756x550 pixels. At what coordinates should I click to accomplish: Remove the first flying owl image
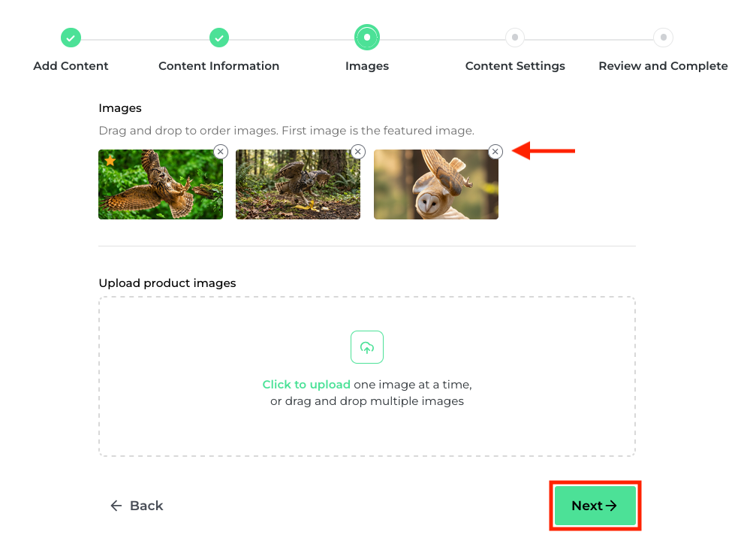click(220, 152)
